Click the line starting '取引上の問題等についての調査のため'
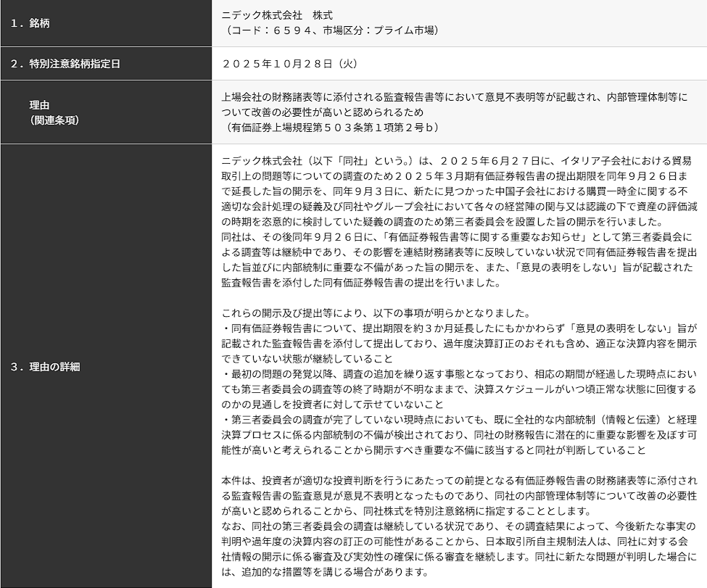The height and width of the screenshot is (588, 707). point(455,176)
